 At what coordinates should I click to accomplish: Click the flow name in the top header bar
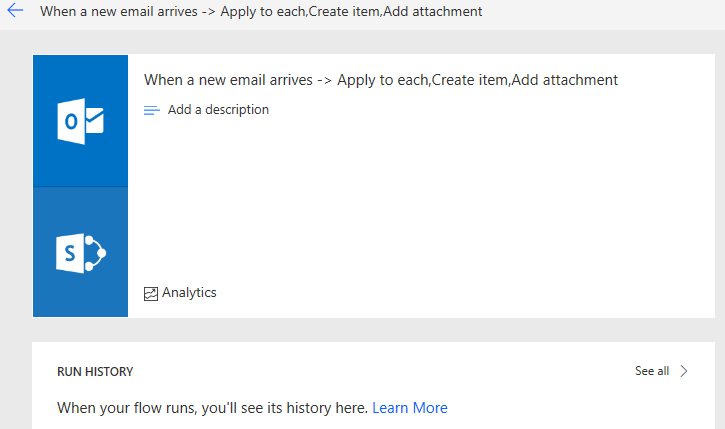[261, 12]
